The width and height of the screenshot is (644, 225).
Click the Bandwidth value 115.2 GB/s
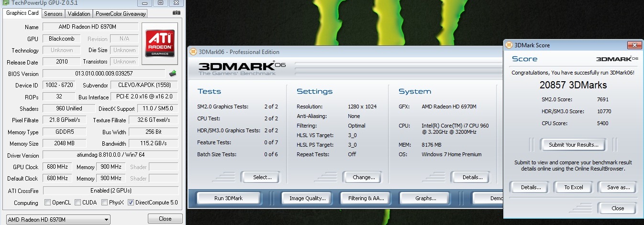tap(153, 143)
